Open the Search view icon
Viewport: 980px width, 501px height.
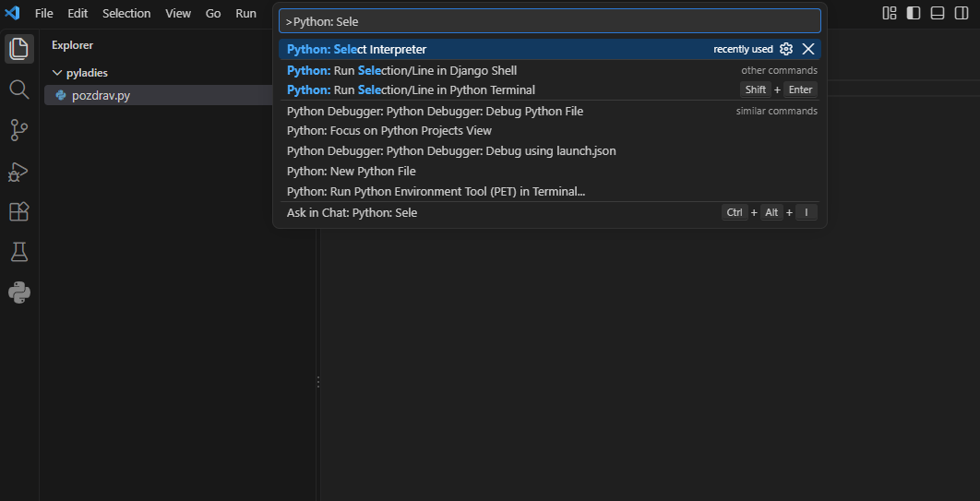coord(19,89)
